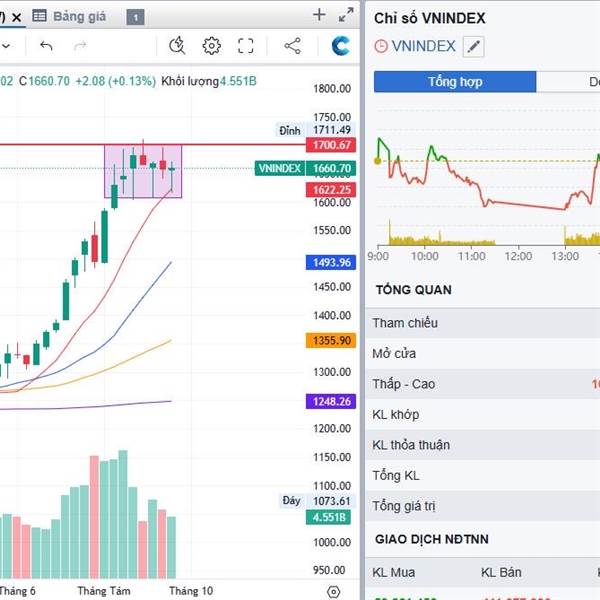Expand the panel with diagonal arrows icon
600x600 pixels.
(x=346, y=14)
